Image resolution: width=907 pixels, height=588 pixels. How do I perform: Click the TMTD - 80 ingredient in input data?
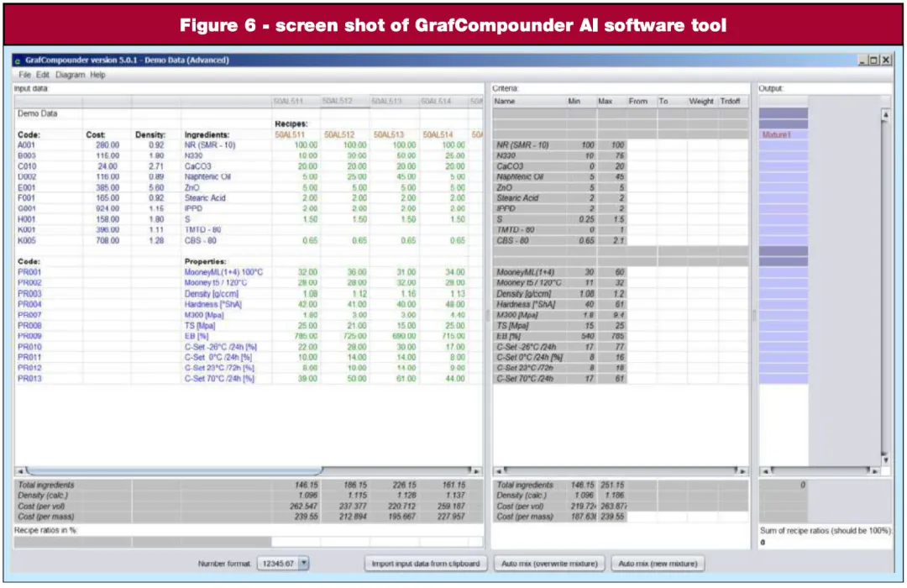[x=202, y=230]
